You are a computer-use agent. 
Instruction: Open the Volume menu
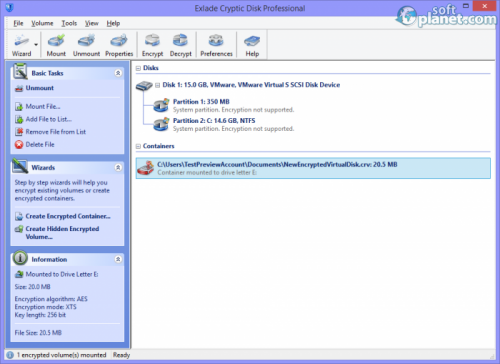point(42,23)
